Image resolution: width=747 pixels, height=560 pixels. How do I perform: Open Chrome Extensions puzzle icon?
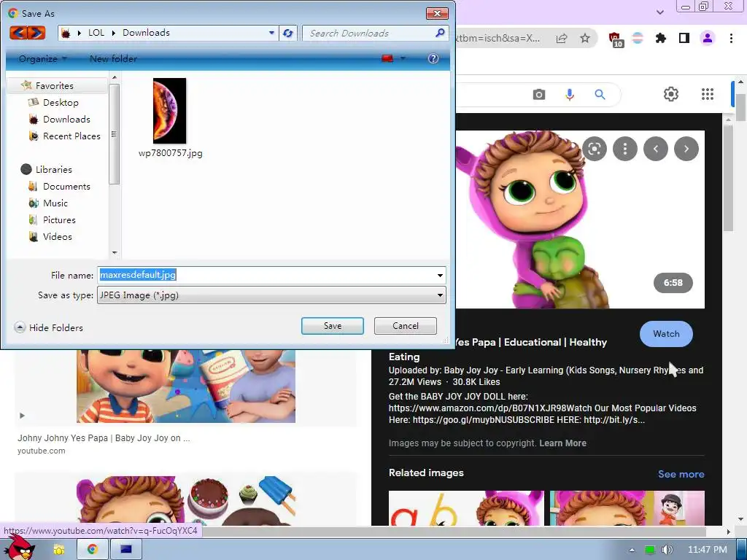coord(661,38)
